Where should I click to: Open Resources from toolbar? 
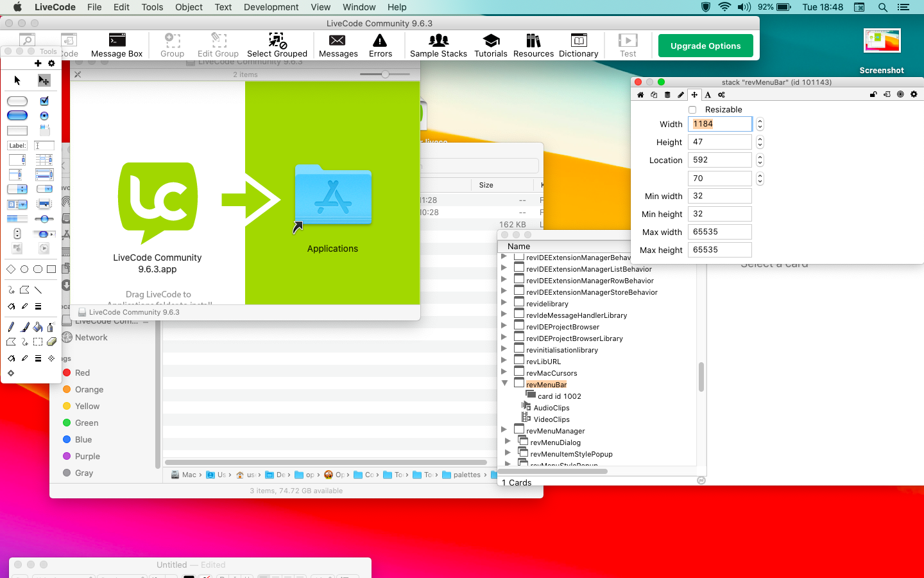(x=533, y=45)
